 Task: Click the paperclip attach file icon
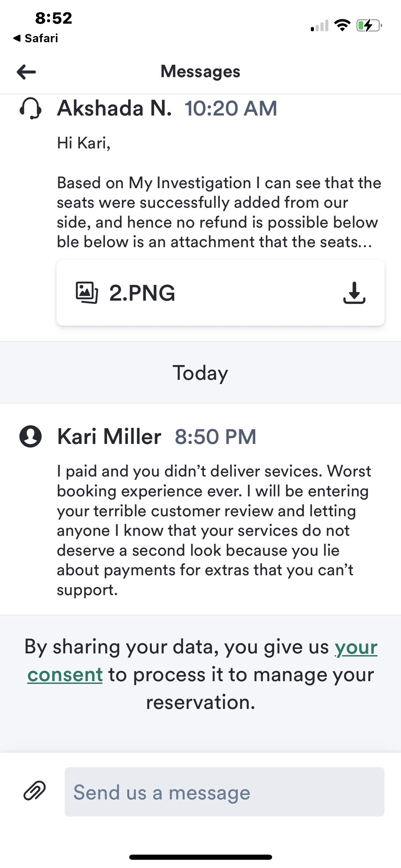[35, 791]
